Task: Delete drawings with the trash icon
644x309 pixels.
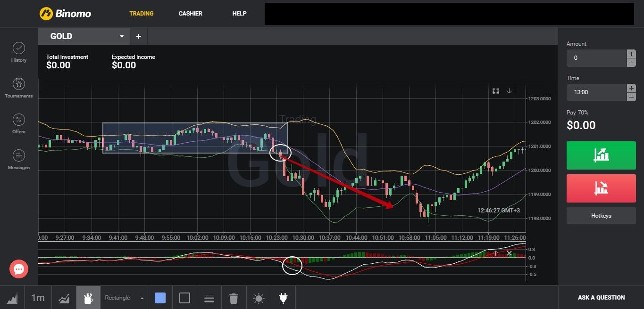Action: [234, 298]
